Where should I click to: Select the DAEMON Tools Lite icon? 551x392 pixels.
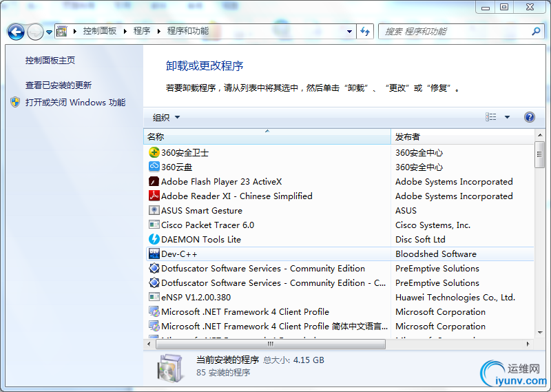click(154, 239)
